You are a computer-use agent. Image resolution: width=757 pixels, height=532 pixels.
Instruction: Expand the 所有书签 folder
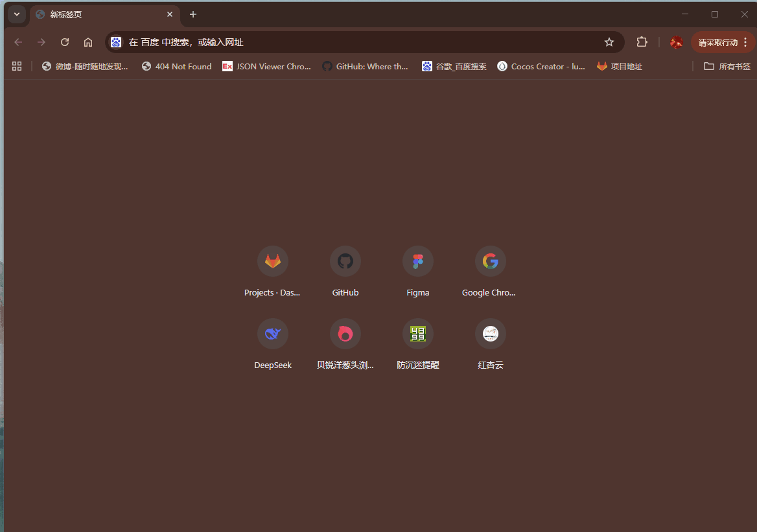coord(727,66)
